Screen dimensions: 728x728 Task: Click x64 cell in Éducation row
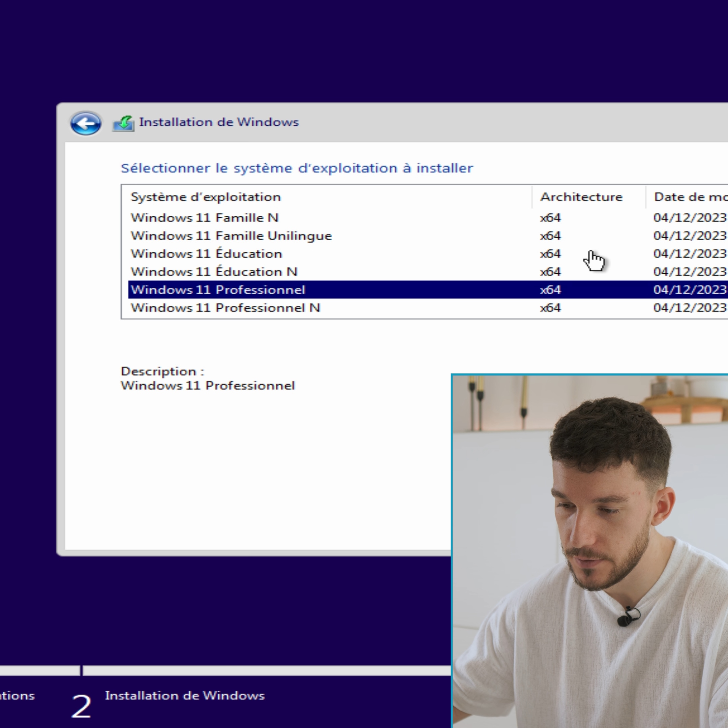(550, 254)
